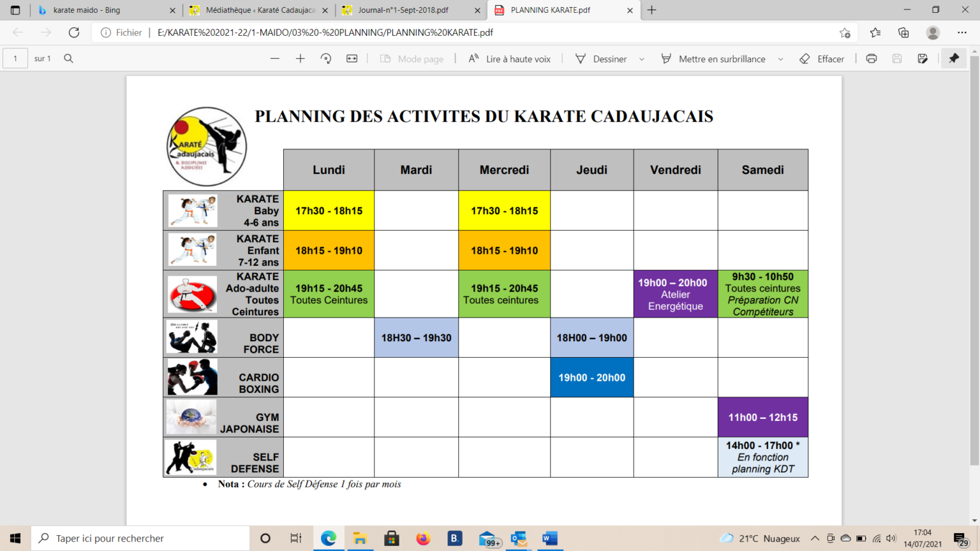Image resolution: width=980 pixels, height=551 pixels.
Task: Open a new browser tab
Action: click(652, 10)
